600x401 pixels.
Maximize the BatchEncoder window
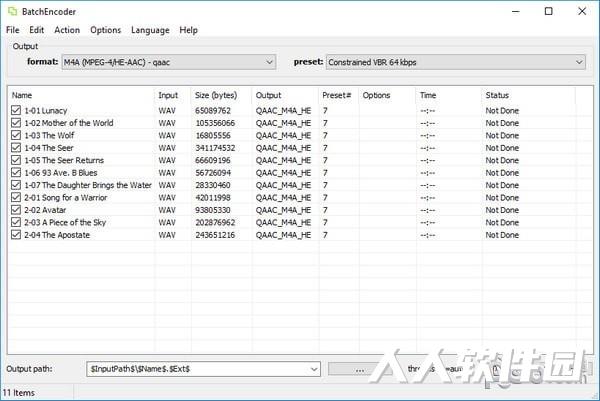click(548, 11)
